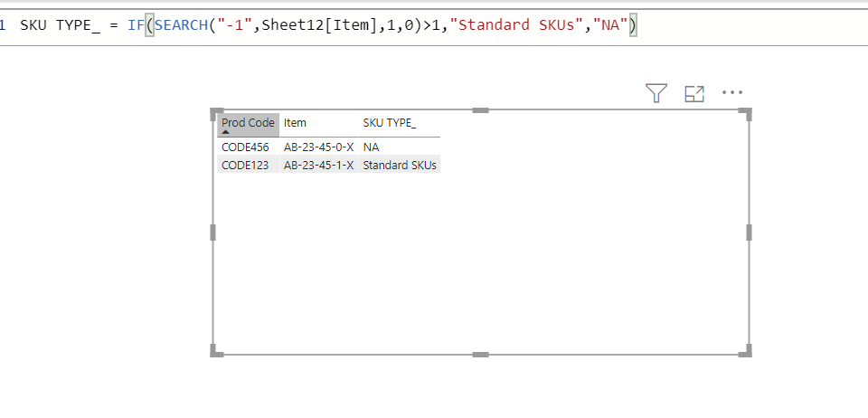Select the Standard SKUs cell

point(400,165)
